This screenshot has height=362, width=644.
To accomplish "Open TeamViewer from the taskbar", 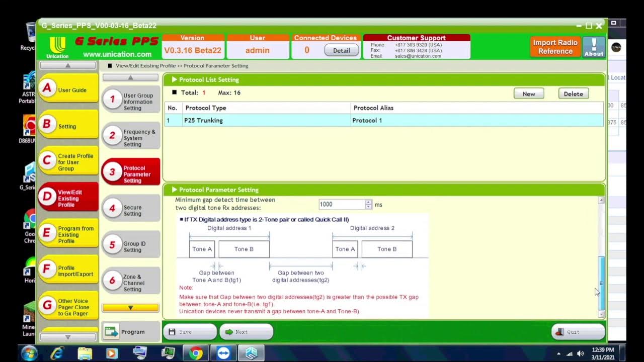I will click(x=223, y=353).
